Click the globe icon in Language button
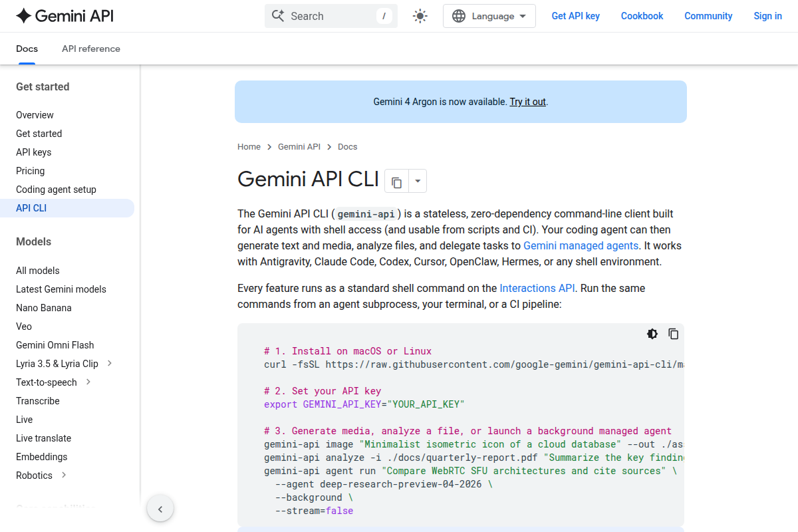Image resolution: width=798 pixels, height=532 pixels. [x=459, y=16]
